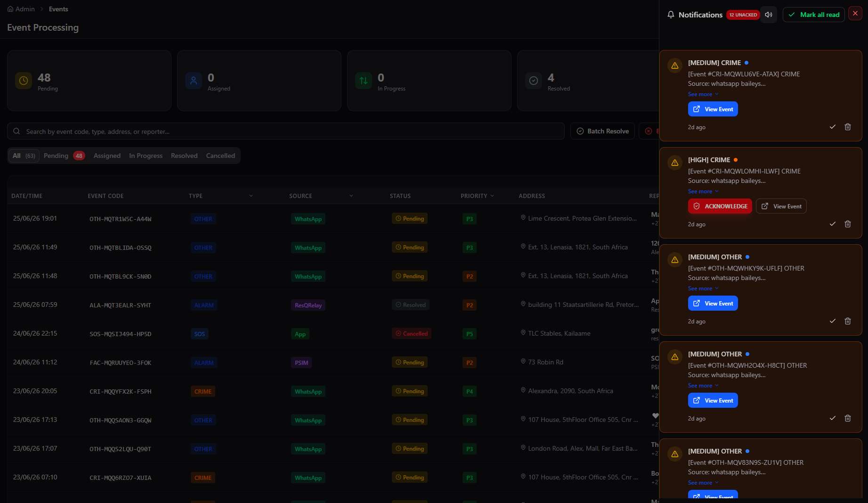This screenshot has height=503, width=868.
Task: Close the Notifications panel
Action: [855, 13]
